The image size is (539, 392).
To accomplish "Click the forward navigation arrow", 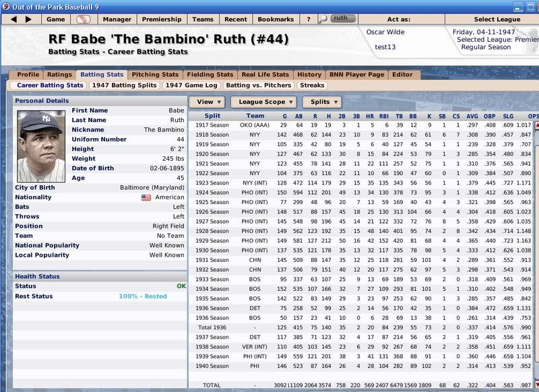I will pos(28,19).
